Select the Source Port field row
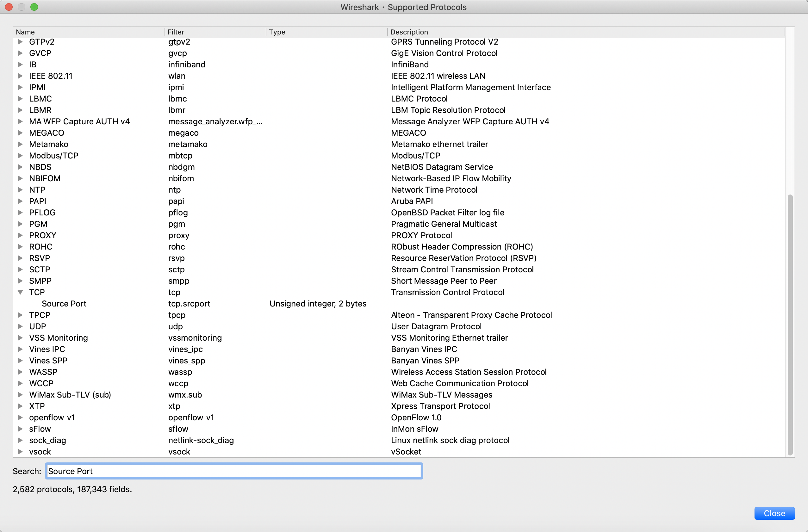Viewport: 808px width, 532px height. pyautogui.click(x=64, y=304)
